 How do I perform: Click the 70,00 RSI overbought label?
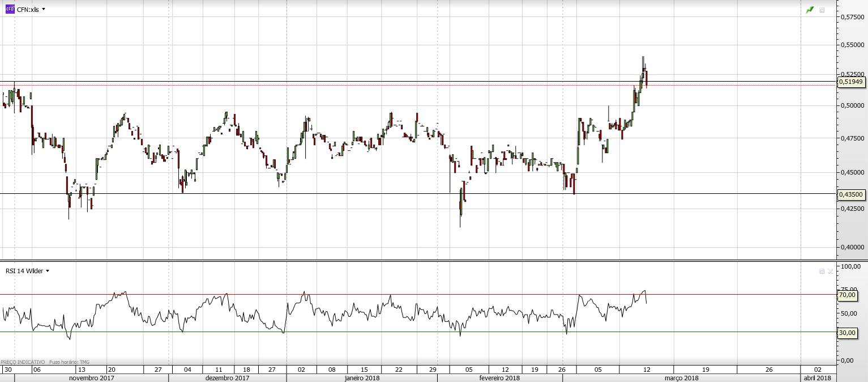[847, 295]
